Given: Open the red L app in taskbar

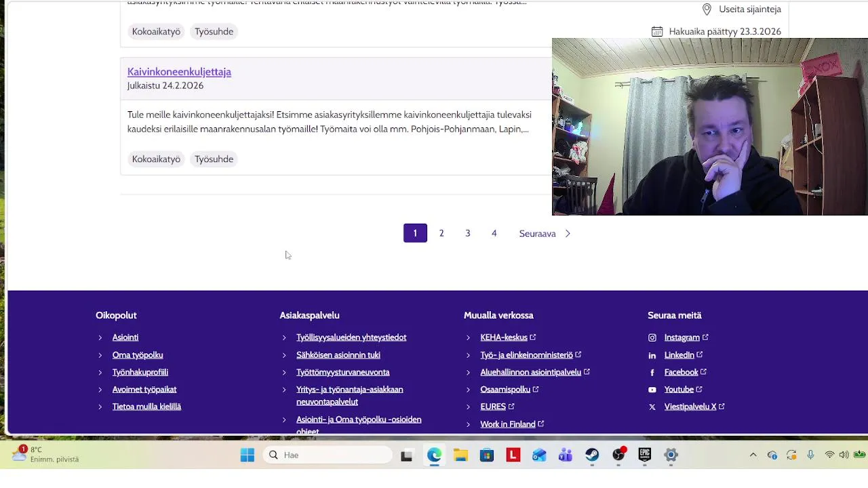Looking at the screenshot, I should [513, 455].
